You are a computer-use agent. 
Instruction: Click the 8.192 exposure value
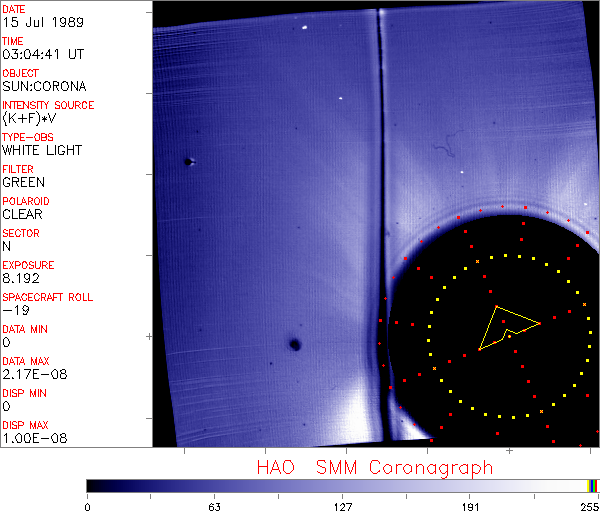tap(22, 279)
